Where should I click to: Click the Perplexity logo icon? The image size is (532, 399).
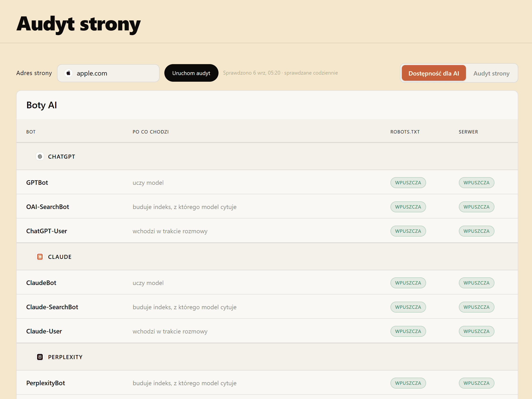pos(40,357)
